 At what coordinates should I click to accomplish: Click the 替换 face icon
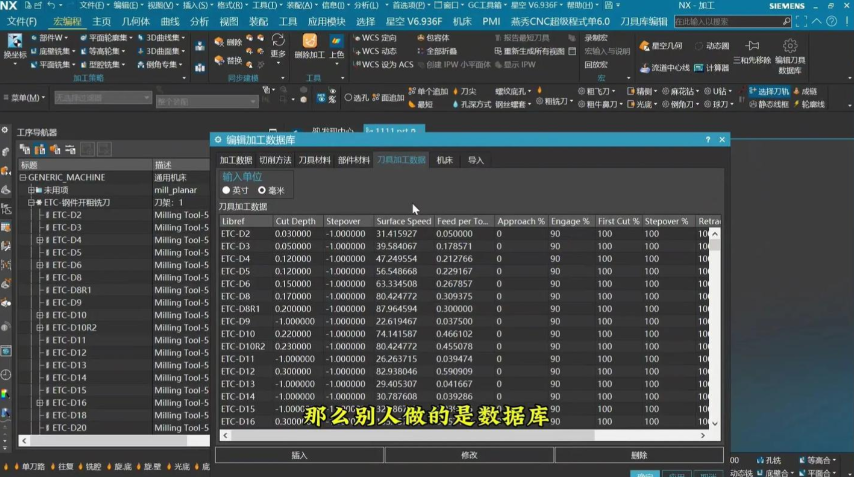[228, 60]
